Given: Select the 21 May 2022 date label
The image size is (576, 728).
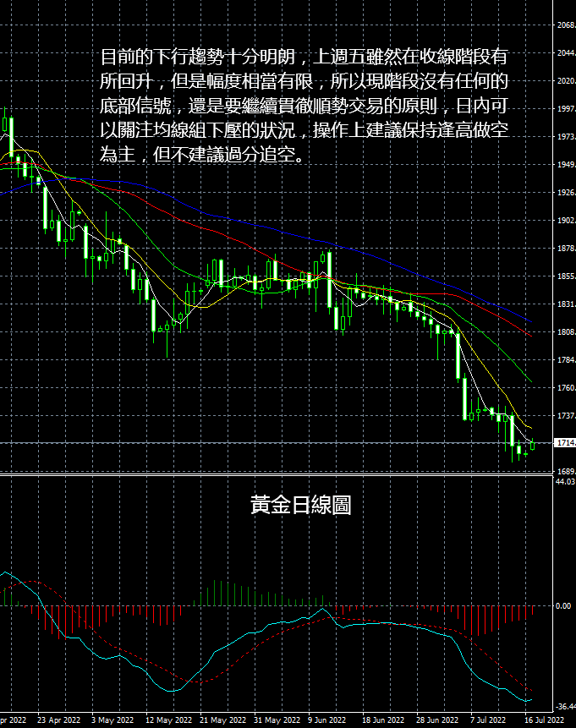Looking at the screenshot, I should coord(222,720).
